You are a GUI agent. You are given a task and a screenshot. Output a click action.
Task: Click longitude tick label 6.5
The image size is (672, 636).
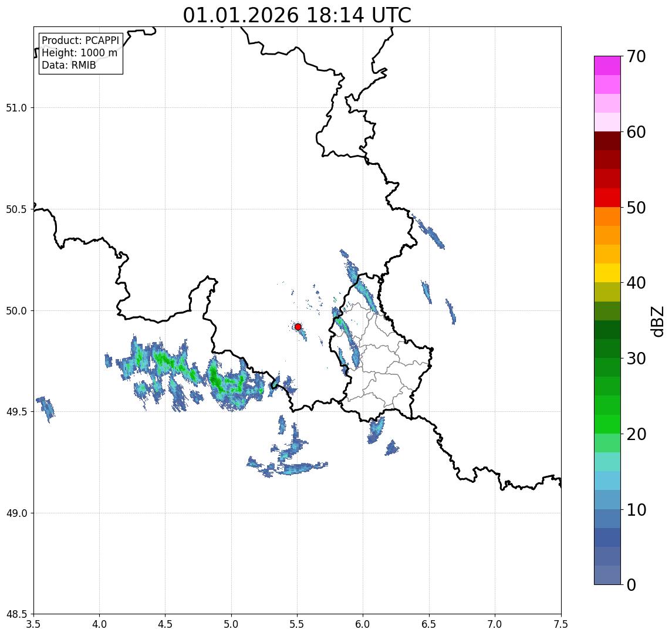429,624
